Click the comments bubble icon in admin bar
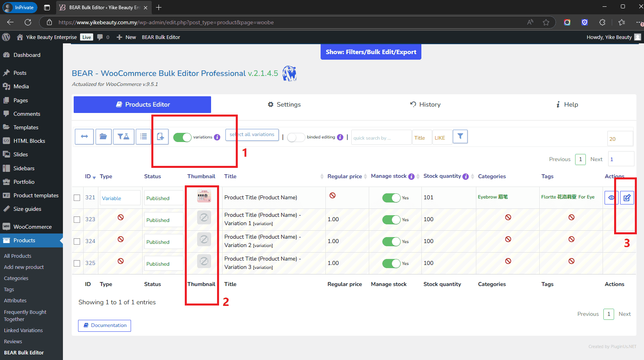This screenshot has height=360, width=644. [100, 37]
